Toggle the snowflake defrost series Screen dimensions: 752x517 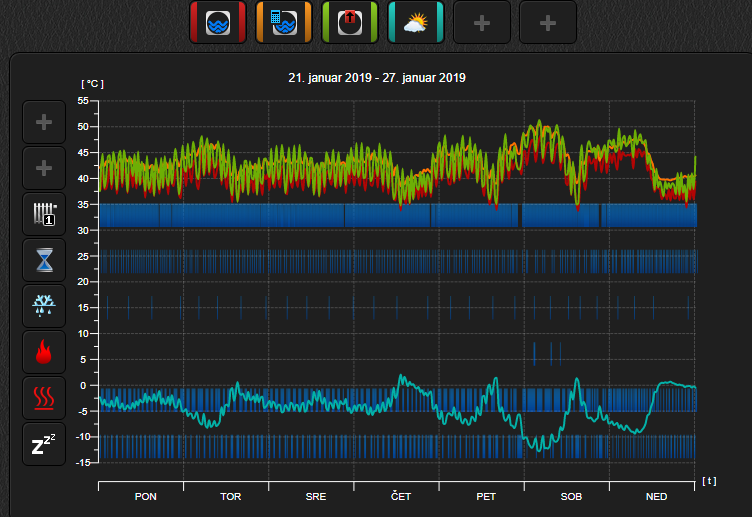[x=44, y=306]
